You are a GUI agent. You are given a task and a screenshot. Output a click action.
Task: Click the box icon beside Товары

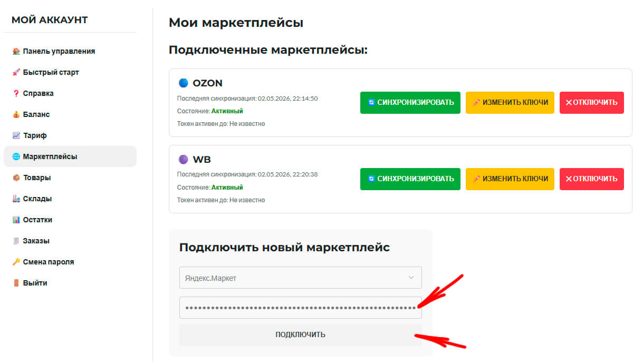pyautogui.click(x=16, y=178)
